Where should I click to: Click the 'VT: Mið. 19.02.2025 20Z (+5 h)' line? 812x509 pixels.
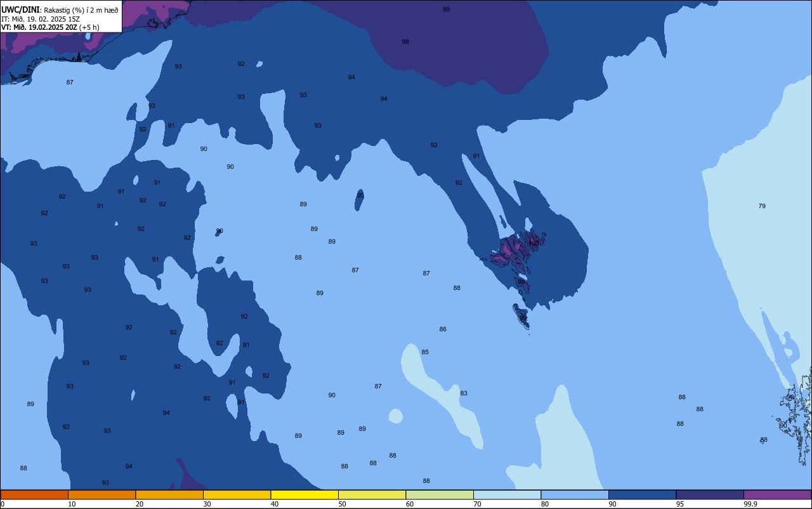click(x=51, y=27)
